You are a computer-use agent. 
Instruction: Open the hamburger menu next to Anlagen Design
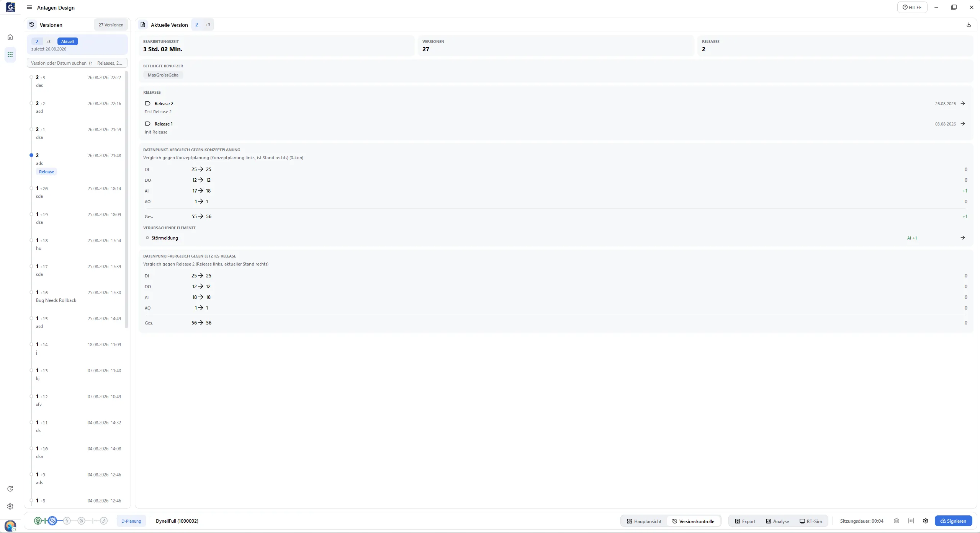click(x=29, y=8)
